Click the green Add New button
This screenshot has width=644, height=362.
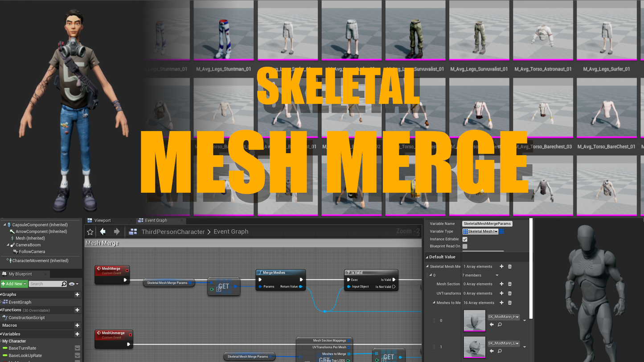click(12, 284)
